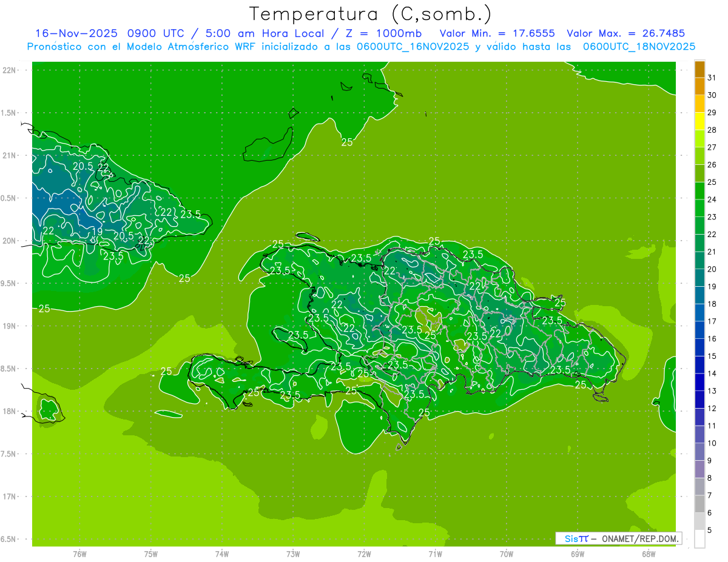
Task: Click the title text 'Temperatura (C,somb.)'
Action: tap(370, 13)
